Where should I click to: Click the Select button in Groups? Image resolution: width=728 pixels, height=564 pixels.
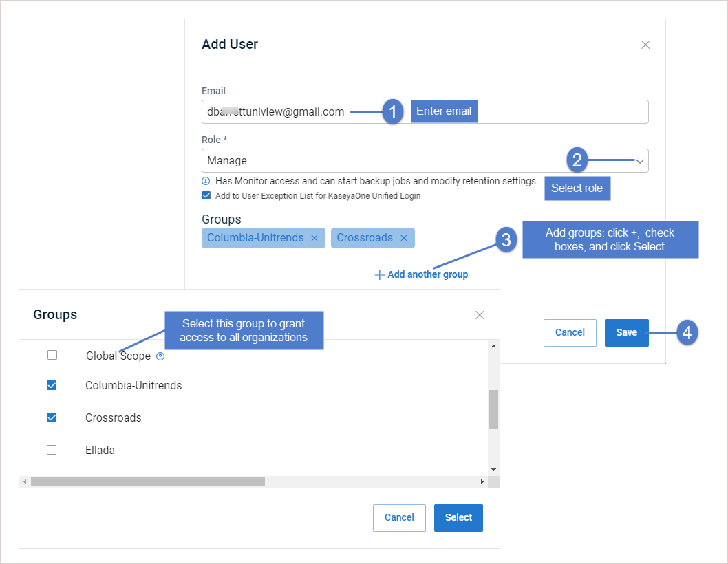point(458,518)
